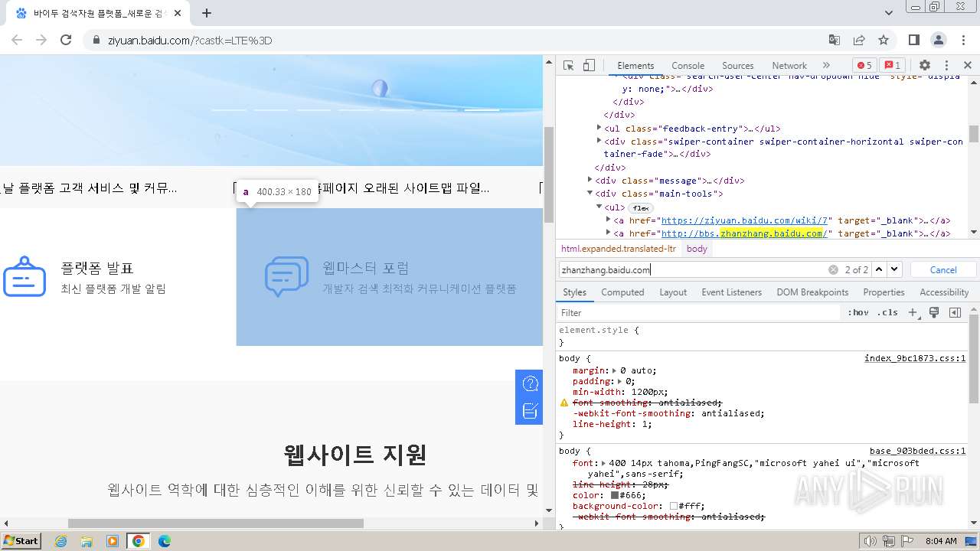Open the Windows Start menu
Viewport: 980px width, 551px height.
[x=21, y=540]
